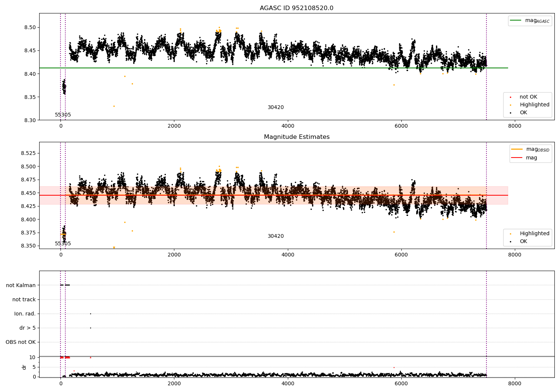Click the 8.525 y-axis tick label
The image size is (560, 392).
pyautogui.click(x=28, y=153)
